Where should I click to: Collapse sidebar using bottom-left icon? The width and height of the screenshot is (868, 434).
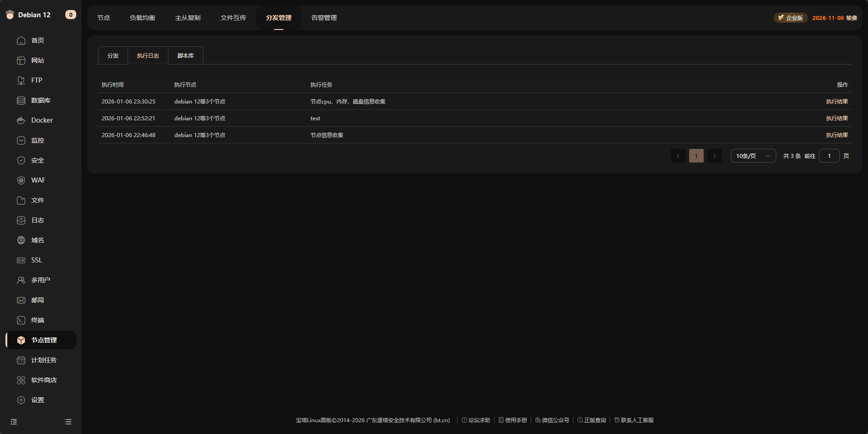pos(14,422)
